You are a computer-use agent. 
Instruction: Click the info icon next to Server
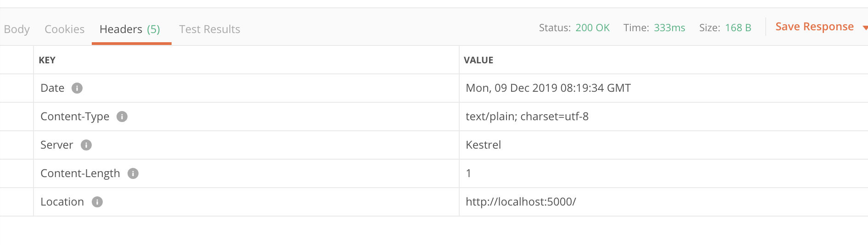point(86,145)
